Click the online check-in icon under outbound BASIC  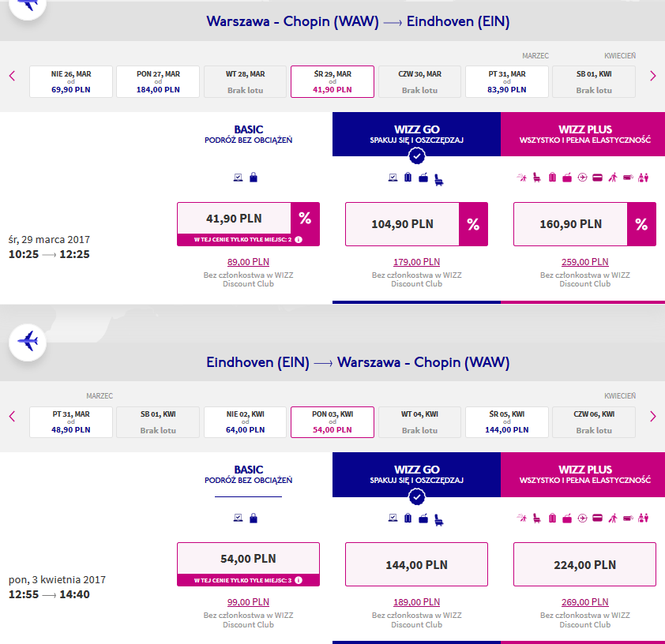coord(239,178)
